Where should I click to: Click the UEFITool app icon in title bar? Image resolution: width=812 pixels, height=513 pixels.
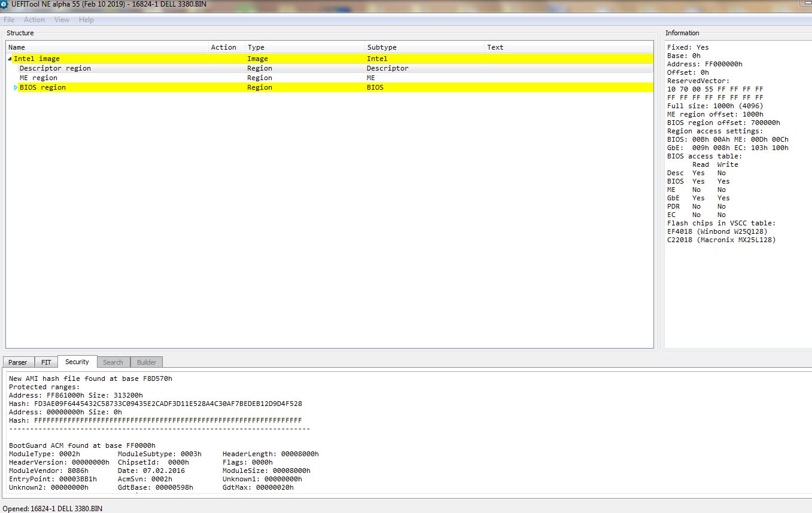[x=4, y=4]
